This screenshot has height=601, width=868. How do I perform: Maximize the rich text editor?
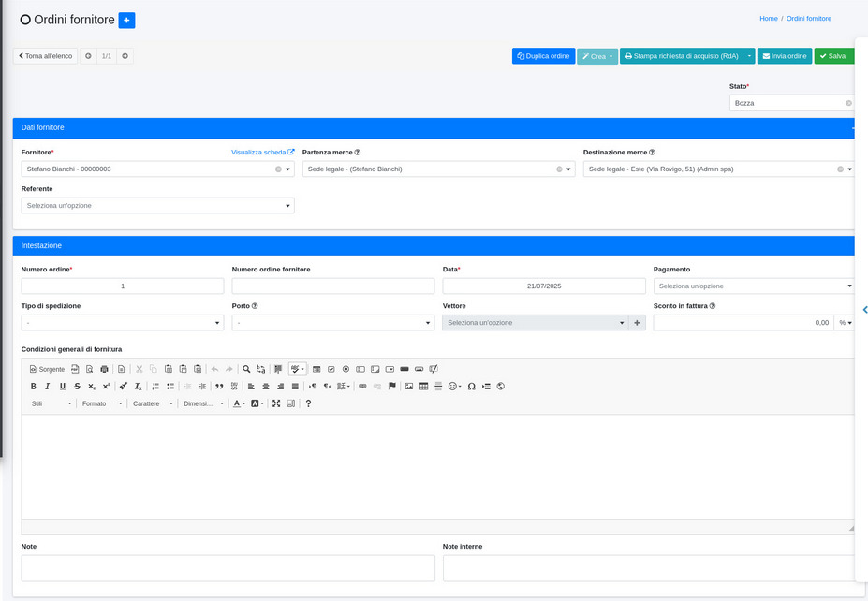pos(276,403)
